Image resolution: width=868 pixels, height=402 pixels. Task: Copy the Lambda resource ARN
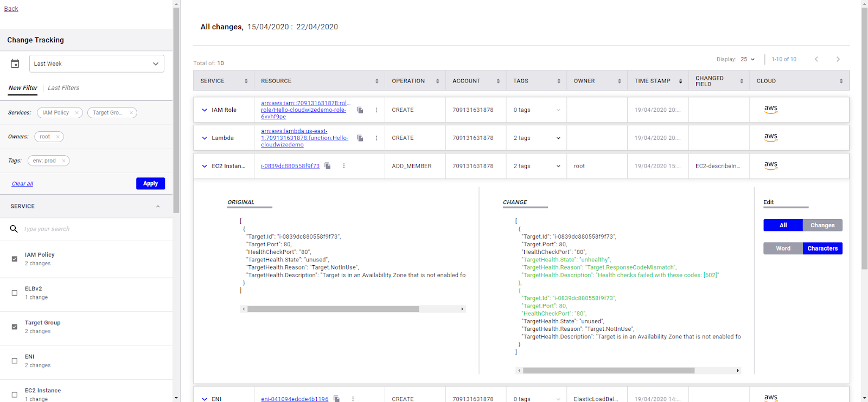point(360,138)
